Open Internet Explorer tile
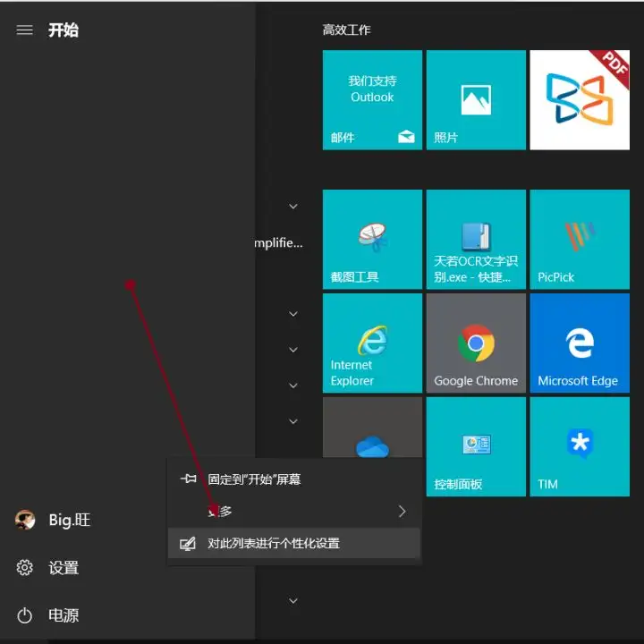The image size is (644, 644). [x=372, y=343]
